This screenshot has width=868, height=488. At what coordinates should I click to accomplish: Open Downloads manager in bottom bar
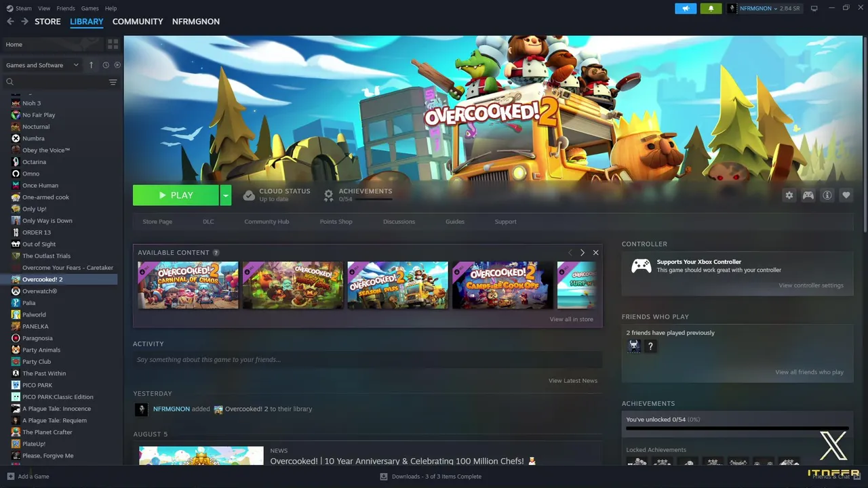tap(431, 476)
